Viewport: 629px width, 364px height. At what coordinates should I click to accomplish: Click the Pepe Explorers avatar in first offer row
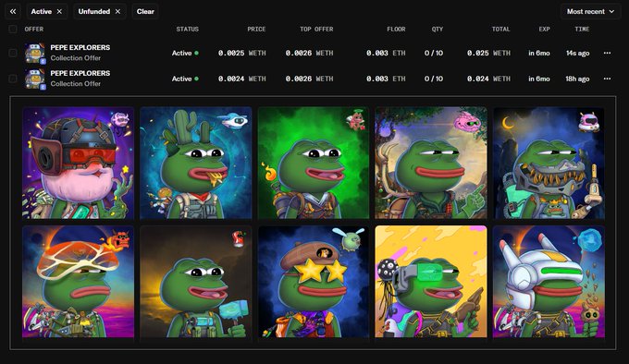[x=35, y=53]
